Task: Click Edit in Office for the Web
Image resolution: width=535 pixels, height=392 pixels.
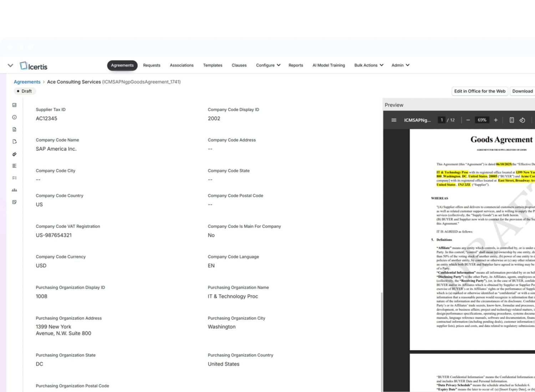Action: 480,91
